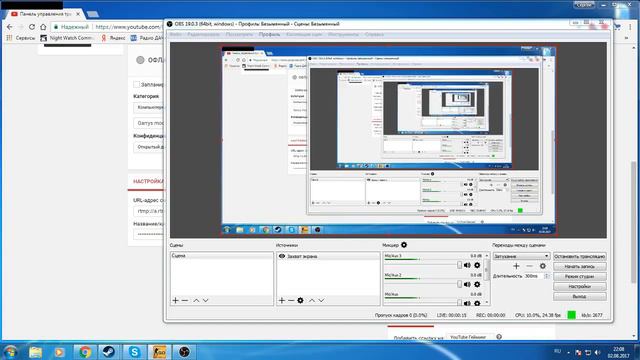Open Night Watch Comm bookmark

(67, 38)
